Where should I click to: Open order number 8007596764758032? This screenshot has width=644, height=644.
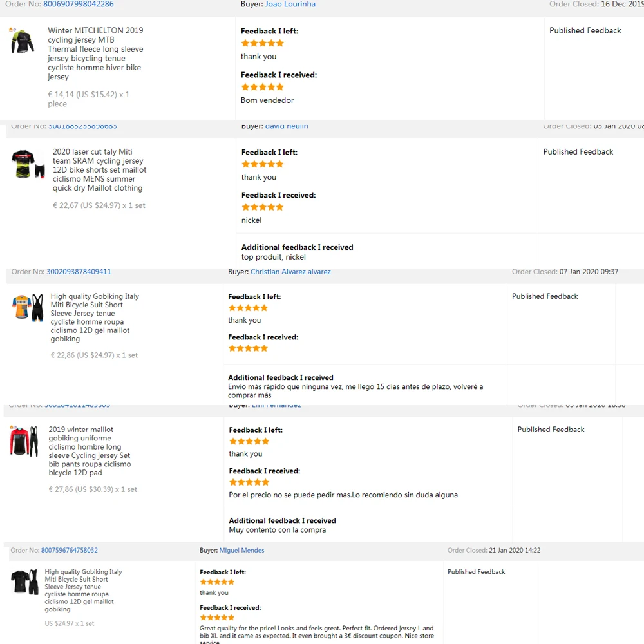[x=70, y=551]
